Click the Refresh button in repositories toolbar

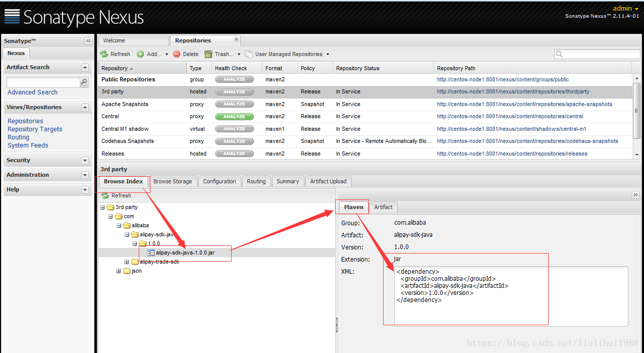coord(115,54)
